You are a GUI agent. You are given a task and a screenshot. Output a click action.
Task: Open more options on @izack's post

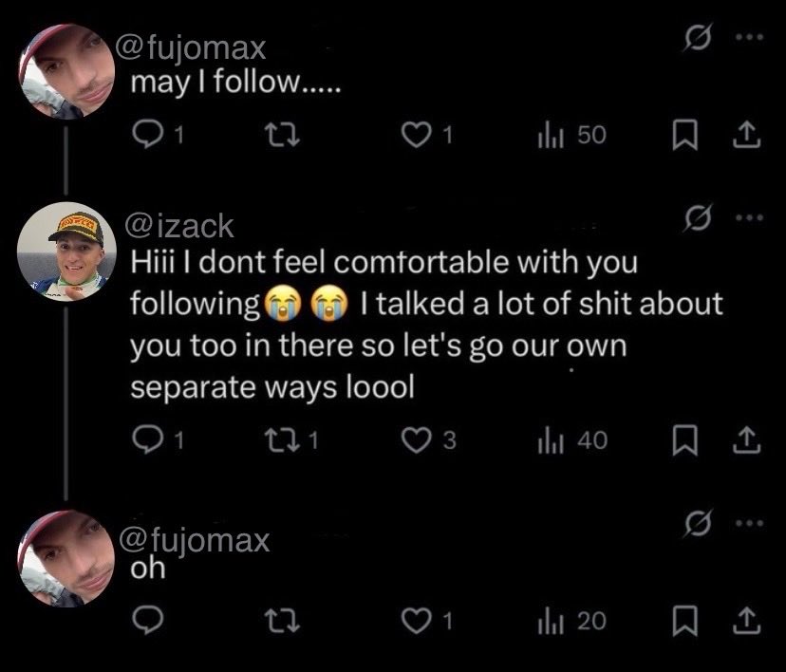(749, 217)
